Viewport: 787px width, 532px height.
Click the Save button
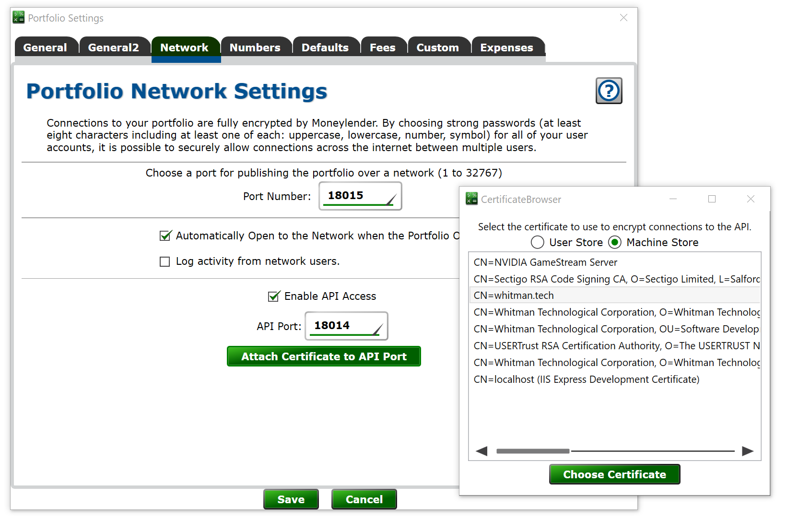click(x=291, y=499)
